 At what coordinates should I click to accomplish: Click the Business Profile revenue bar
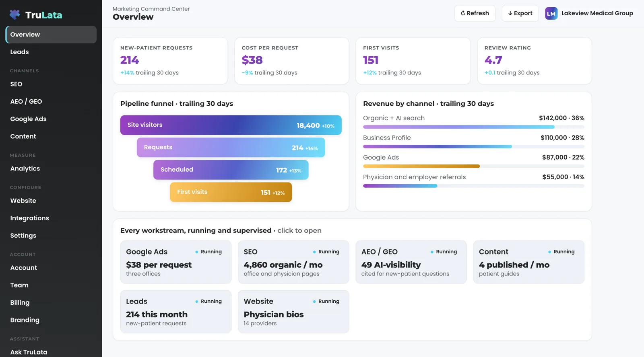pyautogui.click(x=474, y=146)
